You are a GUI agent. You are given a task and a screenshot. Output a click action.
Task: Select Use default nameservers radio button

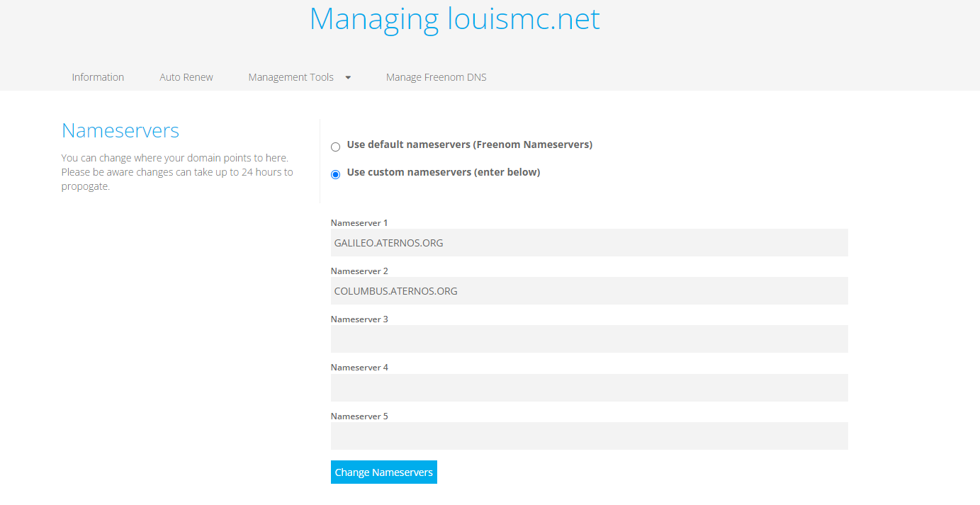[x=336, y=147]
